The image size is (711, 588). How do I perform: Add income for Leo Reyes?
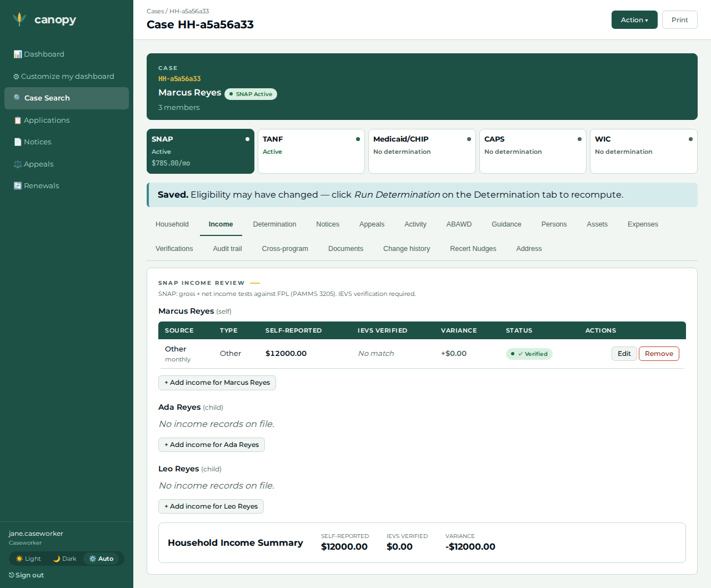click(x=211, y=506)
